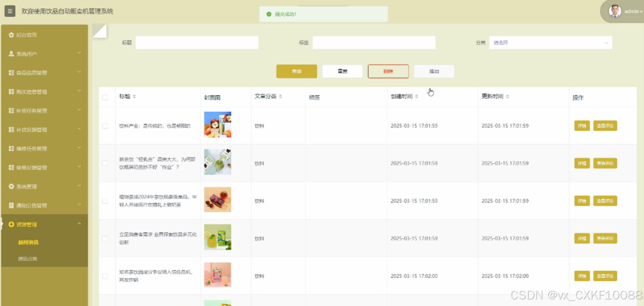Click the 查询 search button
This screenshot has height=306, width=644.
click(x=297, y=71)
